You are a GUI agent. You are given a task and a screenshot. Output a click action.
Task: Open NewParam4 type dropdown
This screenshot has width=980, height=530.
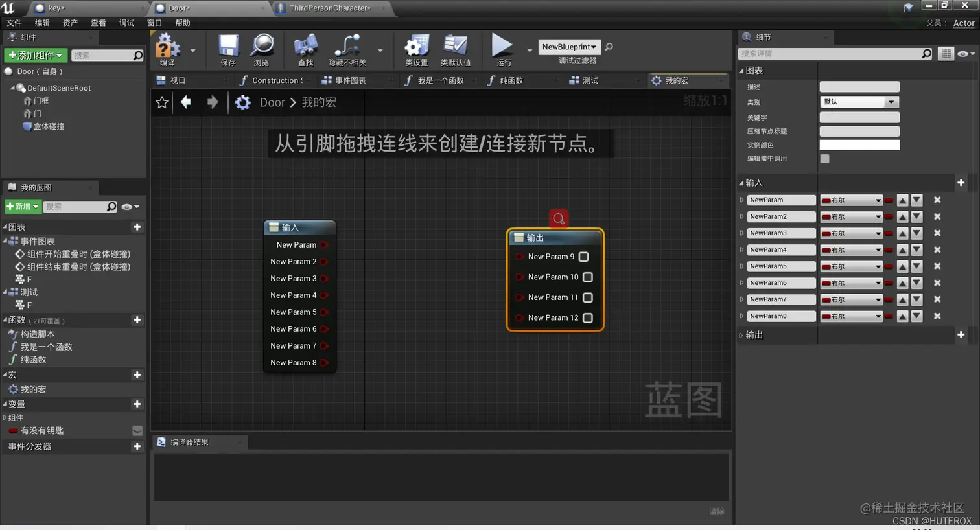tap(852, 250)
